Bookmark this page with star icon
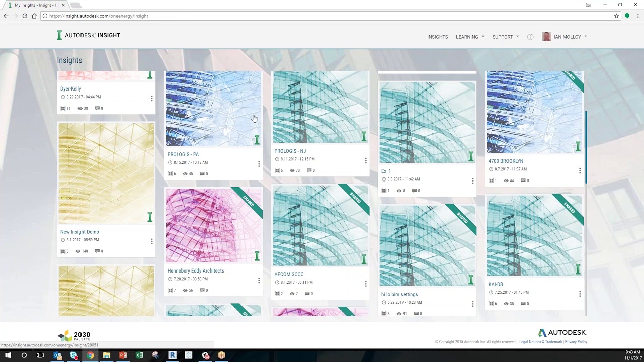Screen dimensions: 644x362 click(616, 16)
